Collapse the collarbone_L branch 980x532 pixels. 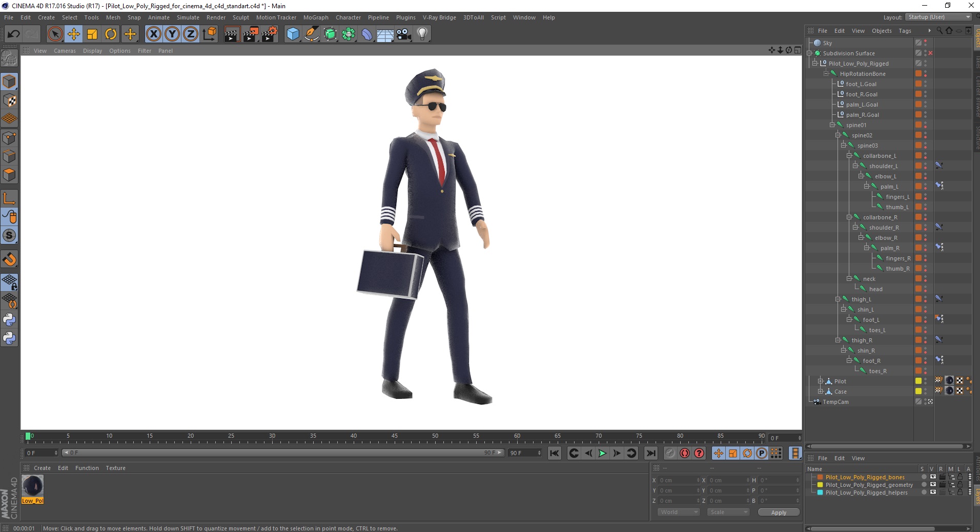849,156
